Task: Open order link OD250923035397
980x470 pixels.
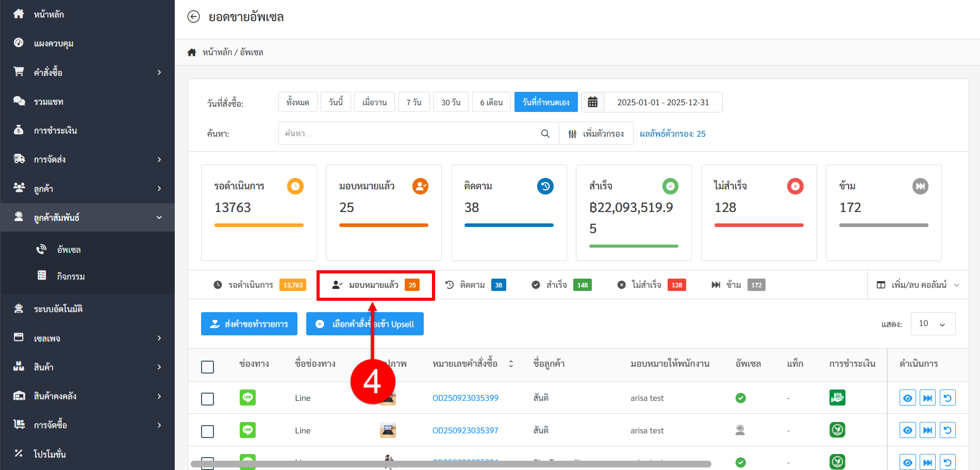Action: [x=465, y=430]
